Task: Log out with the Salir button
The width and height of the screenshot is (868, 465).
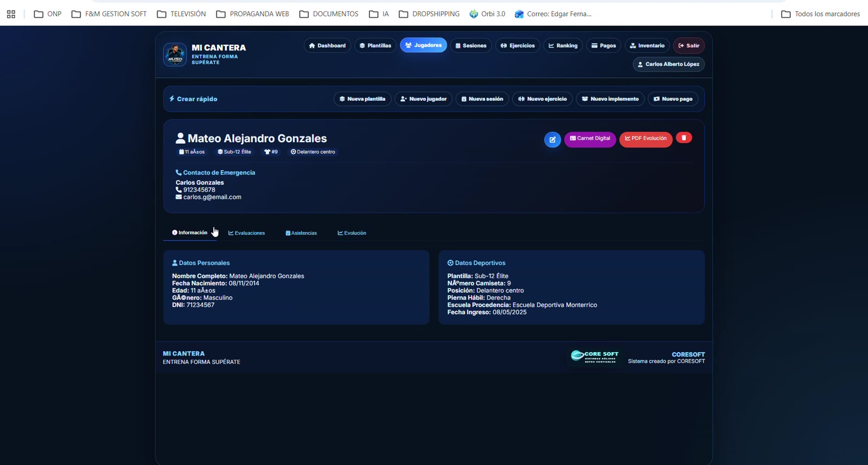Action: click(x=689, y=46)
